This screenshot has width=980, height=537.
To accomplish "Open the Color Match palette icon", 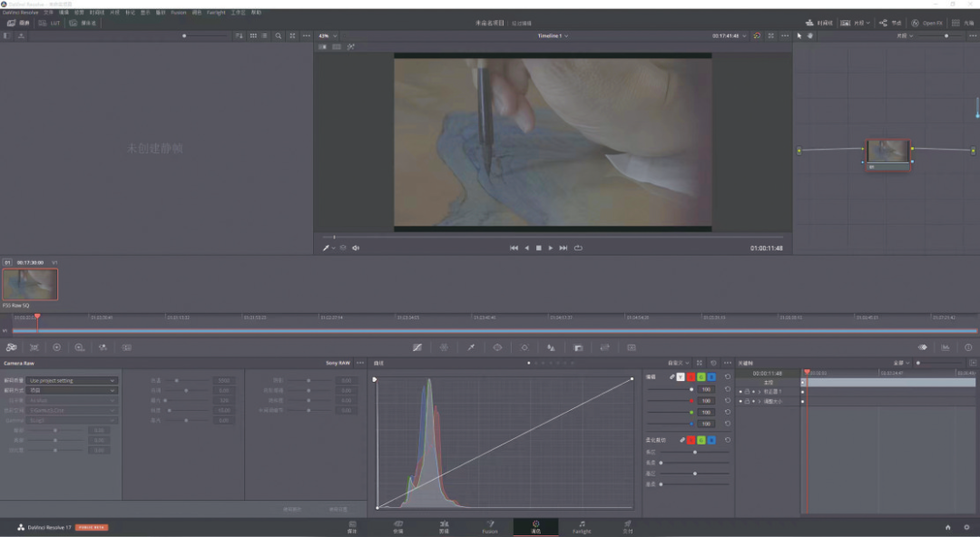I will point(34,347).
